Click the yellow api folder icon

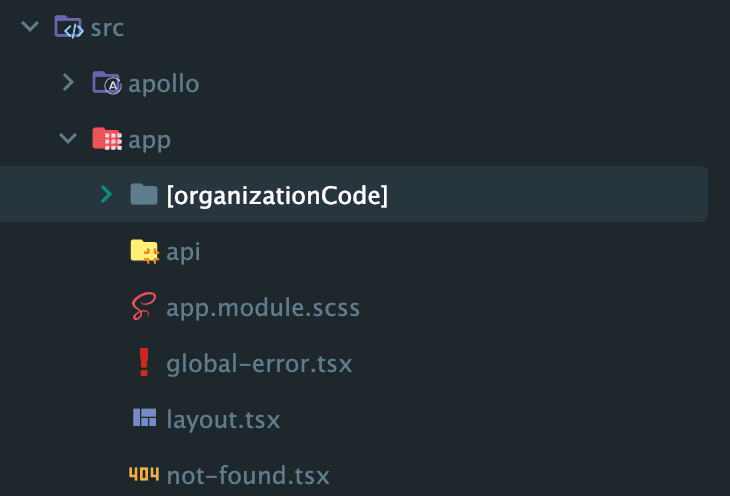[144, 251]
